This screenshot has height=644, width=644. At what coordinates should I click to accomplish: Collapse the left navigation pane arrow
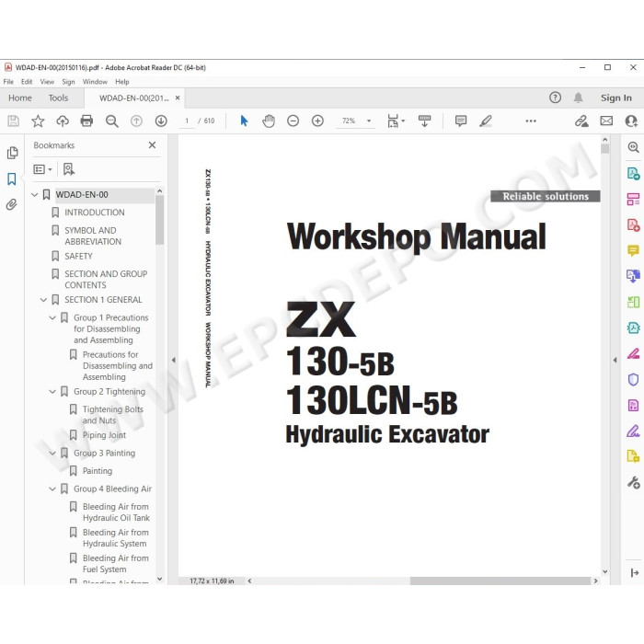pyautogui.click(x=173, y=360)
